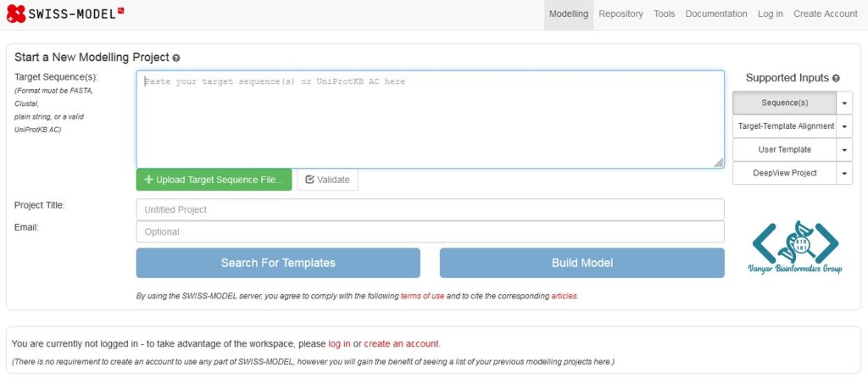Follow the create an account link
This screenshot has width=868, height=384.
401,344
